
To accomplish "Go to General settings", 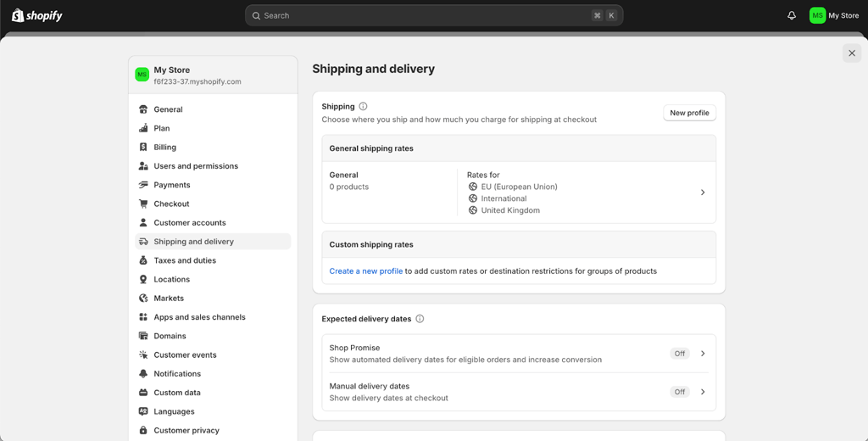I will coord(213,109).
